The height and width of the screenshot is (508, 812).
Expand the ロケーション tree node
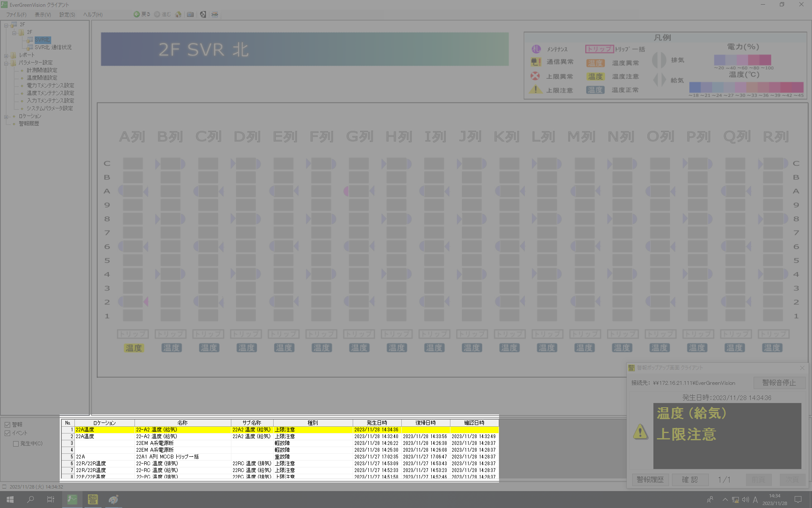pos(6,116)
